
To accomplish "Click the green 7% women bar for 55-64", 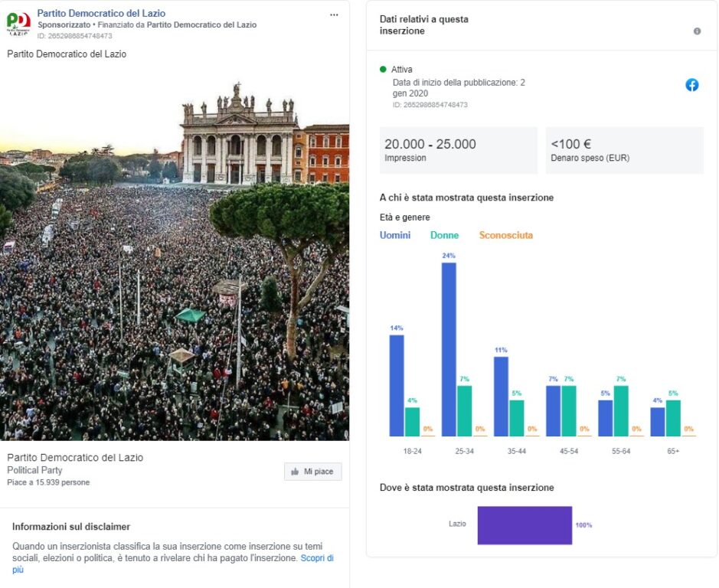I will pyautogui.click(x=621, y=411).
